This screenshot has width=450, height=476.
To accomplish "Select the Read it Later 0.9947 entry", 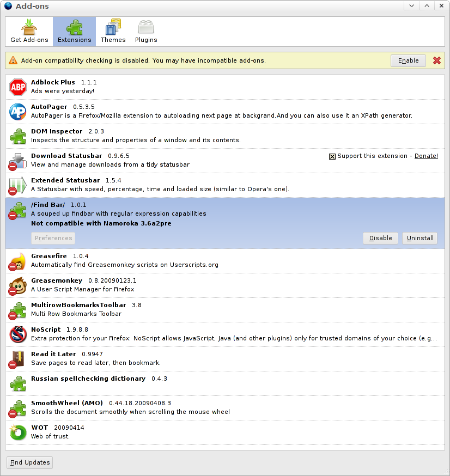I will 225,359.
